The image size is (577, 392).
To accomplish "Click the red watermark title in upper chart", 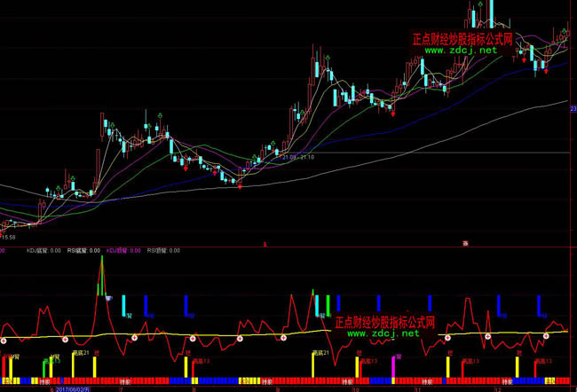I will (462, 39).
